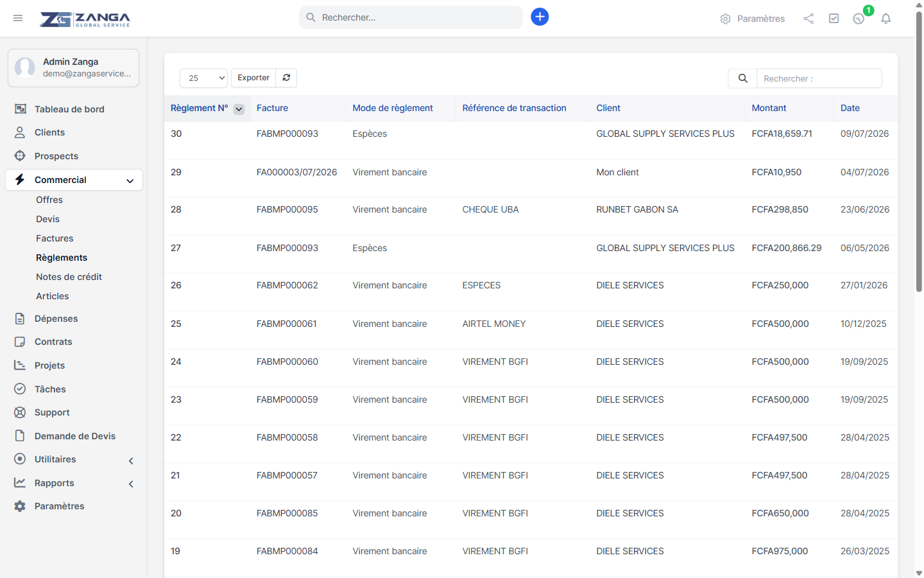Click the Clients person icon

click(x=20, y=132)
